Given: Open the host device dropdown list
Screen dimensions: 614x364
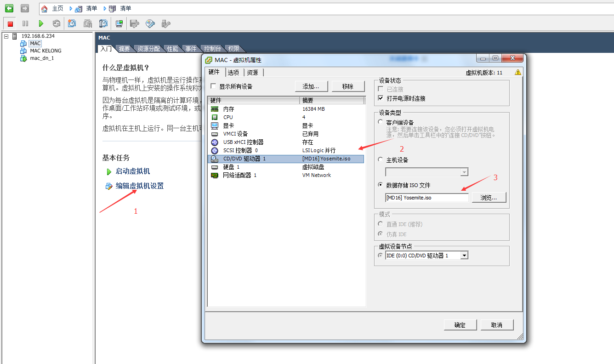Looking at the screenshot, I should coord(464,172).
